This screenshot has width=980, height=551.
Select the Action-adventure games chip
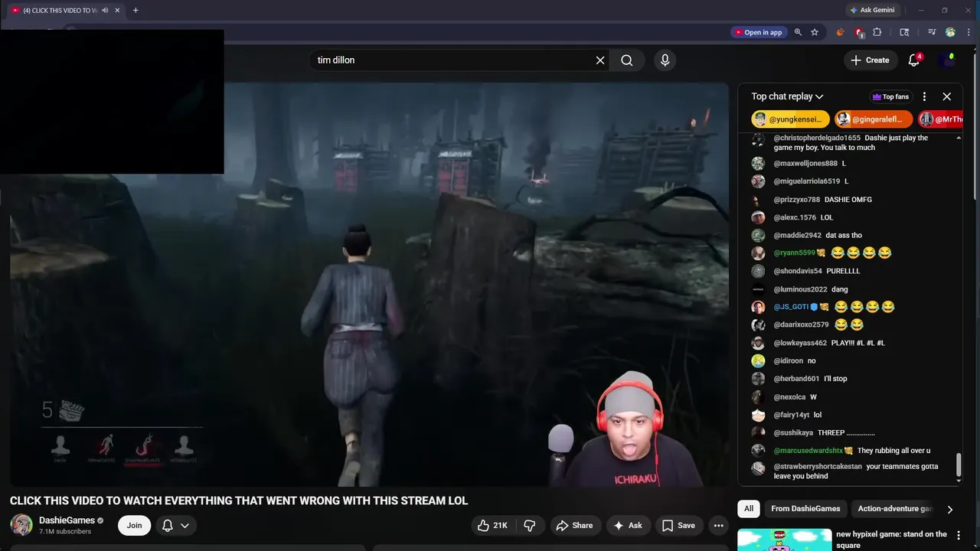point(895,509)
